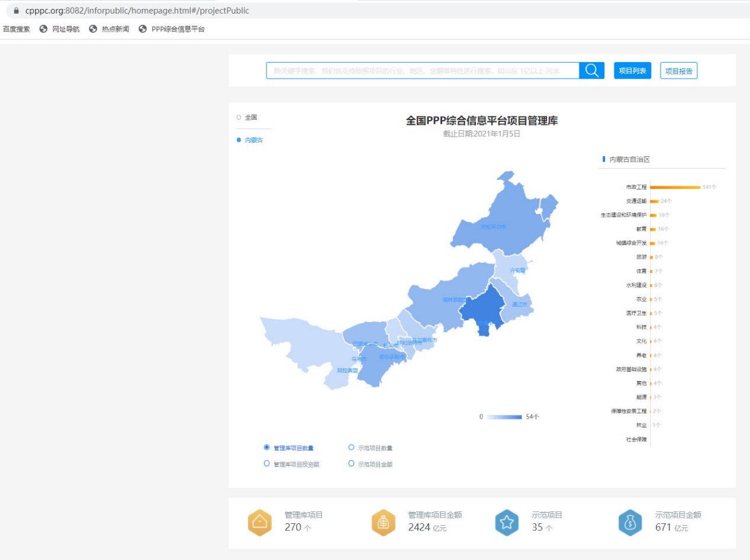750x560 pixels.
Task: Click the 管理库项目 house hexagon icon
Action: [x=260, y=522]
